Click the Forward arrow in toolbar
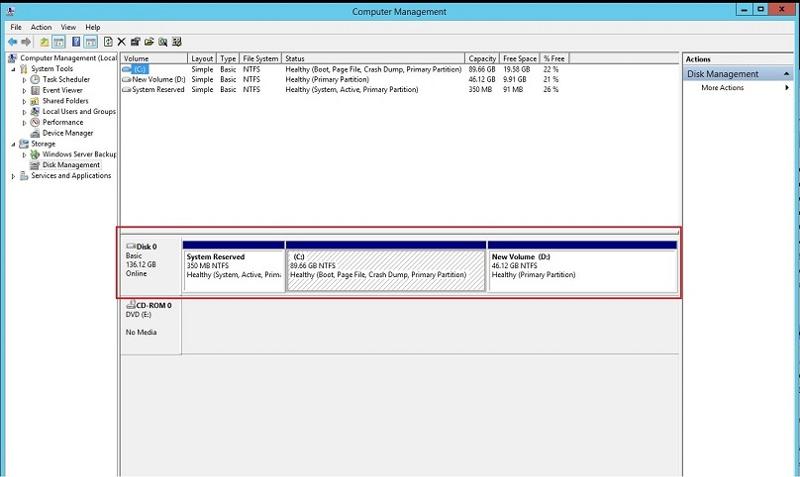800x477 pixels. click(x=27, y=42)
